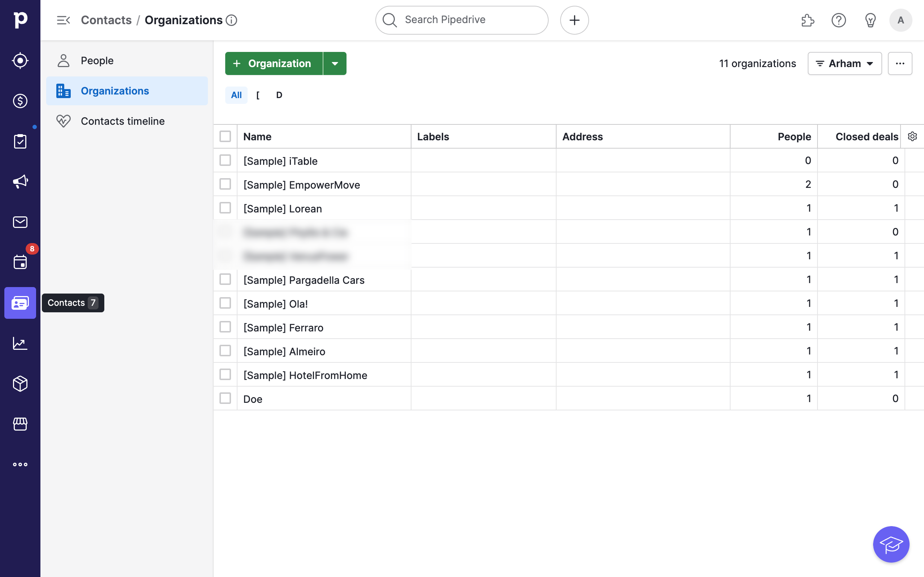Toggle the select-all header checkbox
Image resolution: width=924 pixels, height=577 pixels.
225,136
